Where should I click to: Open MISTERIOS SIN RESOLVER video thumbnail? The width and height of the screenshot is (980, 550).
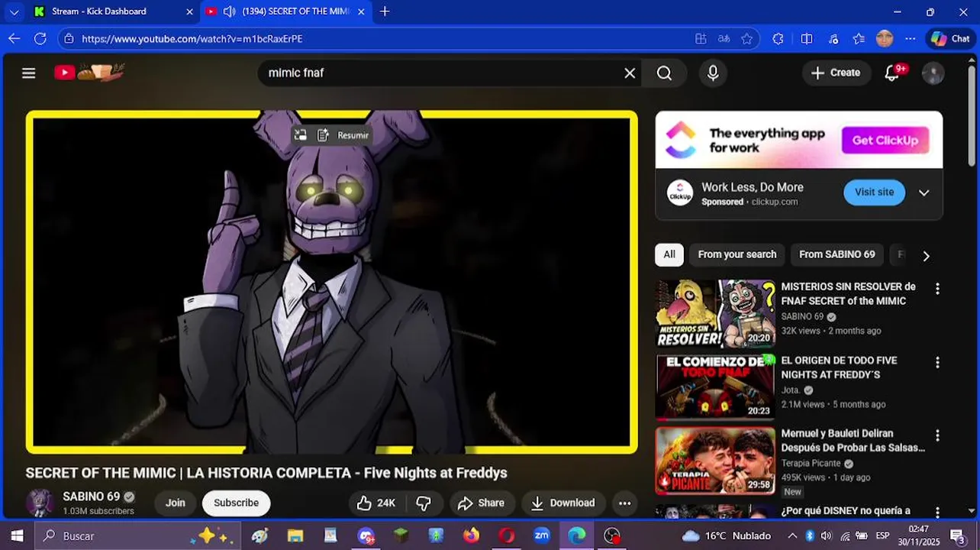tap(715, 314)
